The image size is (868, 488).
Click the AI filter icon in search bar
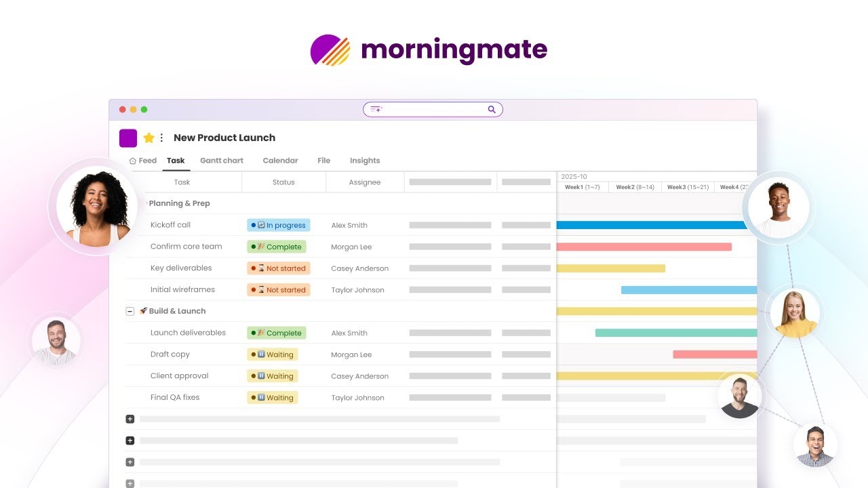(x=376, y=109)
